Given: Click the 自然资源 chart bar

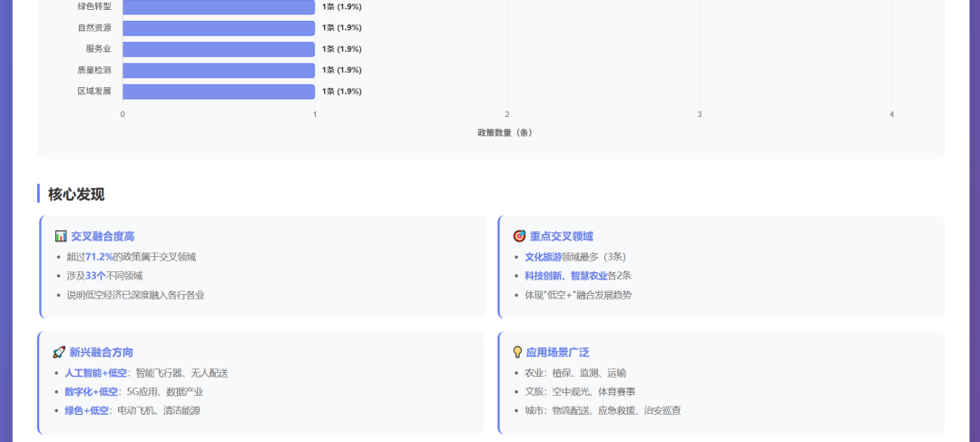Looking at the screenshot, I should 219,27.
